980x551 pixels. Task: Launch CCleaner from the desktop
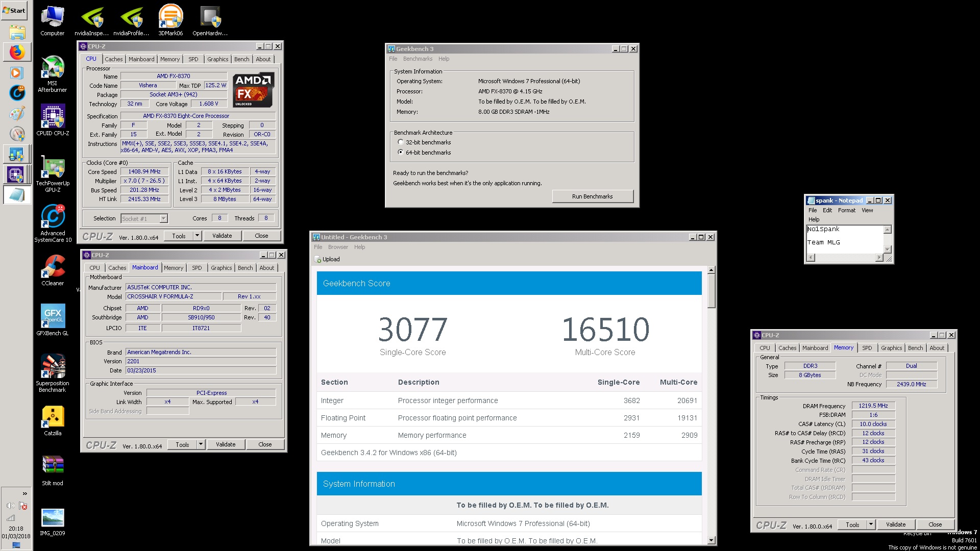coord(53,270)
